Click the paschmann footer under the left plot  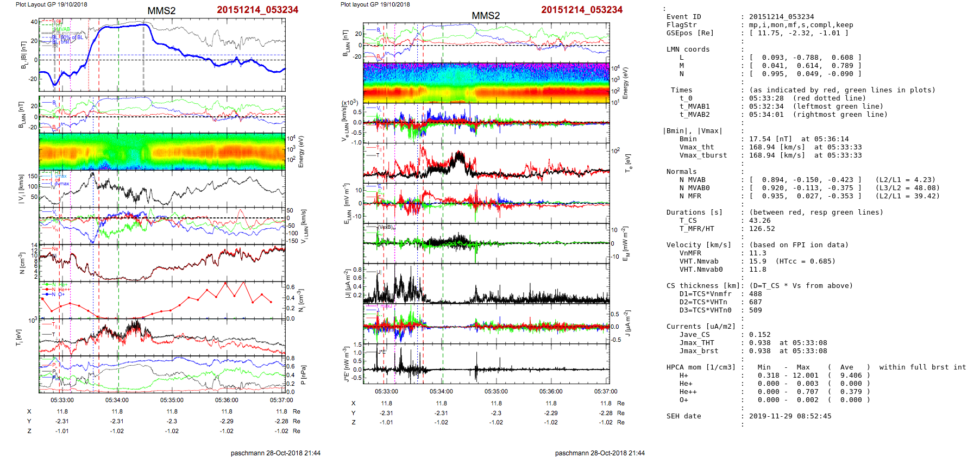coord(275,453)
